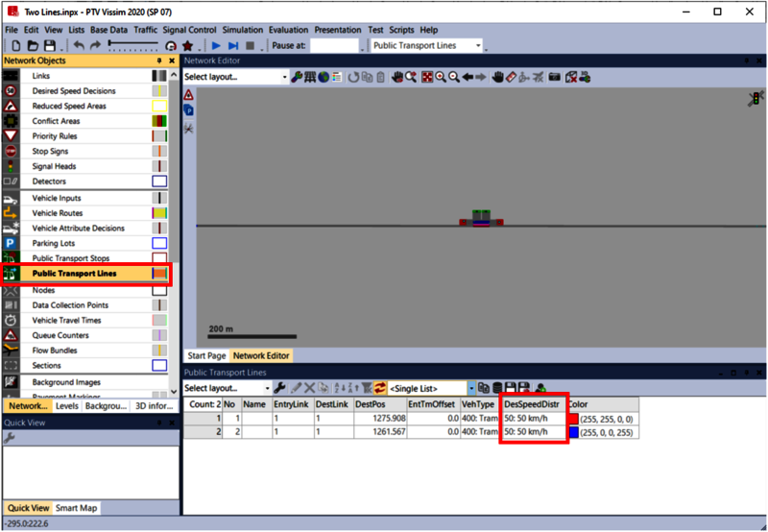Click the Save file icon in main toolbar
The width and height of the screenshot is (768, 532).
[48, 45]
